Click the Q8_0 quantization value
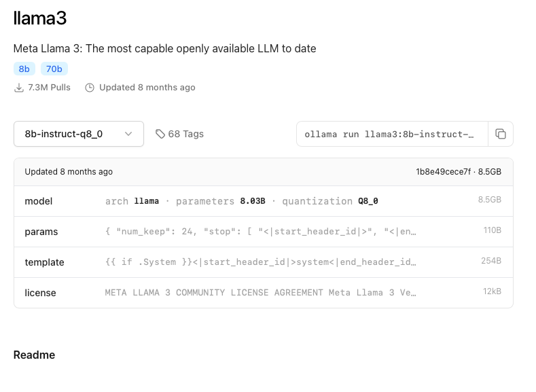 [368, 201]
